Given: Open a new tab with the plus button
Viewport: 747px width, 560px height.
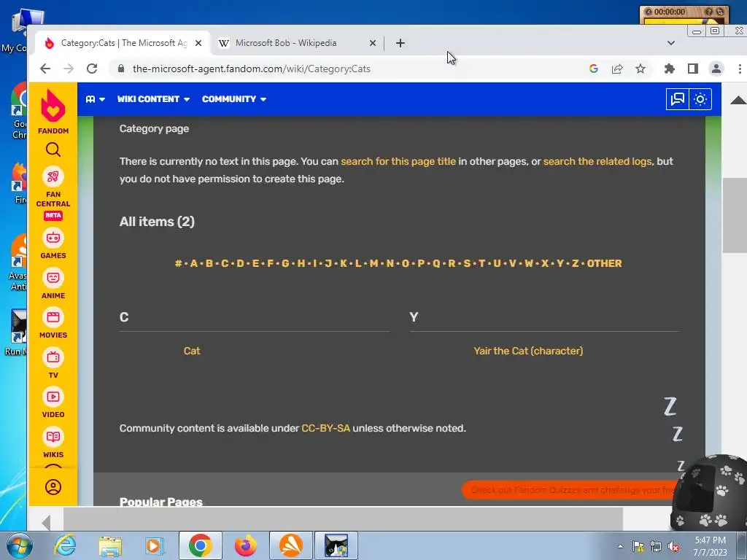Looking at the screenshot, I should [x=400, y=43].
